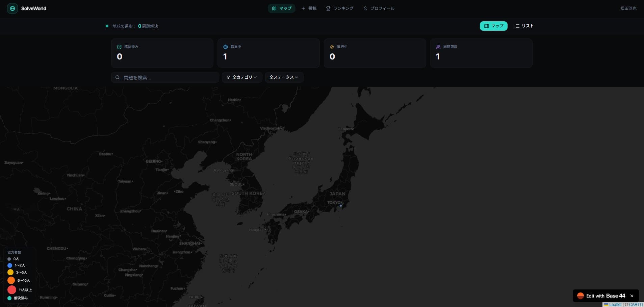Open the プロフィール page
The height and width of the screenshot is (307, 644).
click(379, 8)
